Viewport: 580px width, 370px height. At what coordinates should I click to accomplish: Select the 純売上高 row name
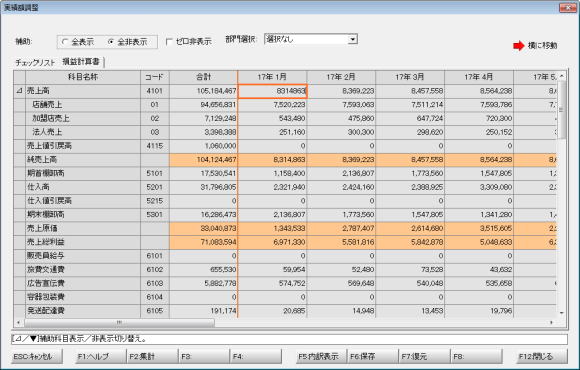coord(42,159)
